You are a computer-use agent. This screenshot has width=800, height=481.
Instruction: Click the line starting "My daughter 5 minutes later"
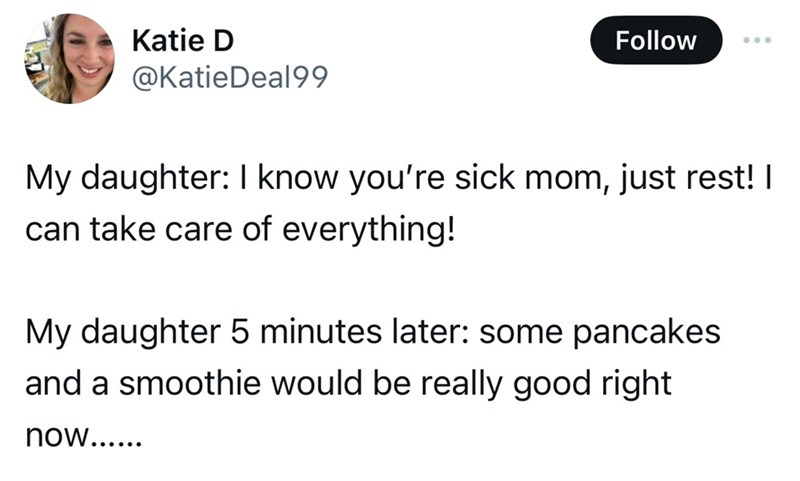click(x=372, y=332)
